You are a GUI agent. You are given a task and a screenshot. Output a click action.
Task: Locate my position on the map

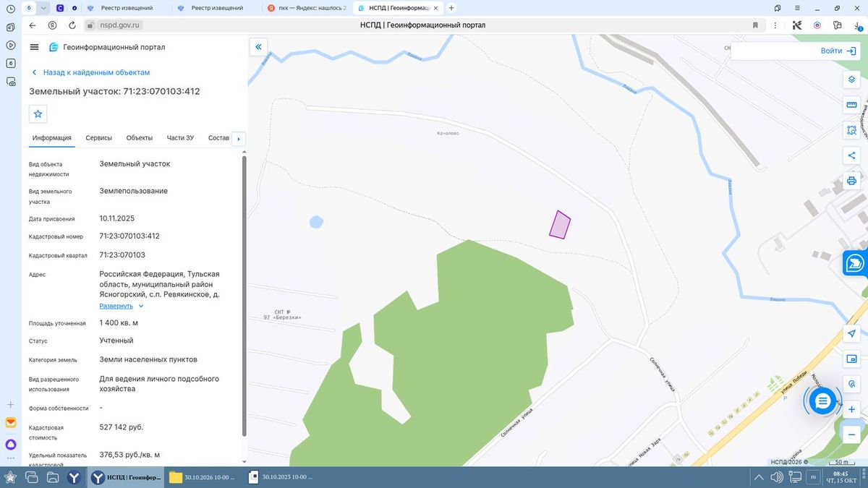(851, 333)
